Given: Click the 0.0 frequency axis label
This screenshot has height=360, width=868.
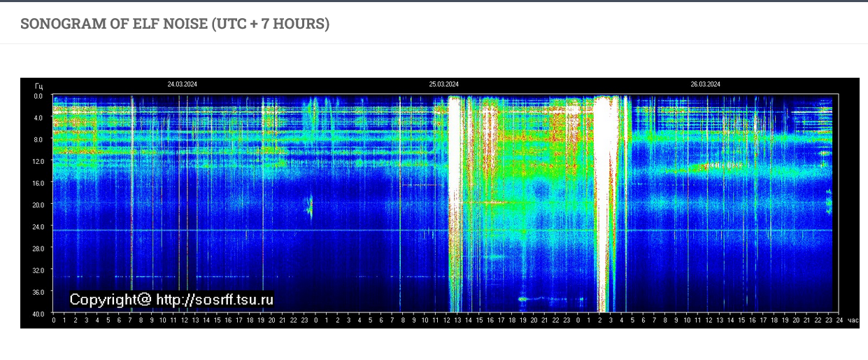Looking at the screenshot, I should [38, 96].
